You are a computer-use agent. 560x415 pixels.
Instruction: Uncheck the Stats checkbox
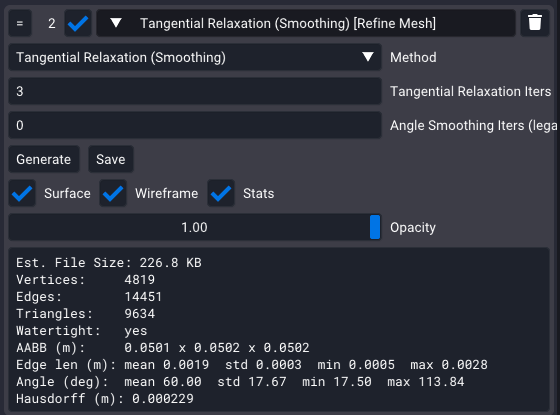point(221,193)
